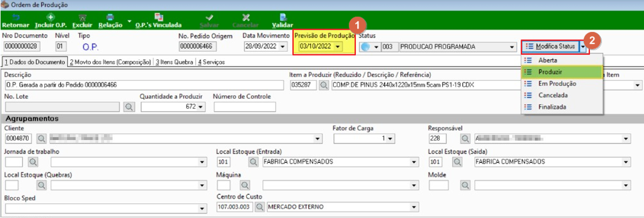Viewport: 644px width, 218px height.
Task: Click the Excluir toolbar button
Action: click(x=82, y=21)
